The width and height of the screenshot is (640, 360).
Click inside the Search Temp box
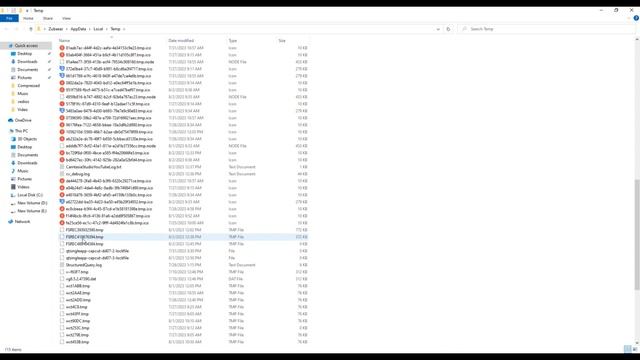coord(547,29)
